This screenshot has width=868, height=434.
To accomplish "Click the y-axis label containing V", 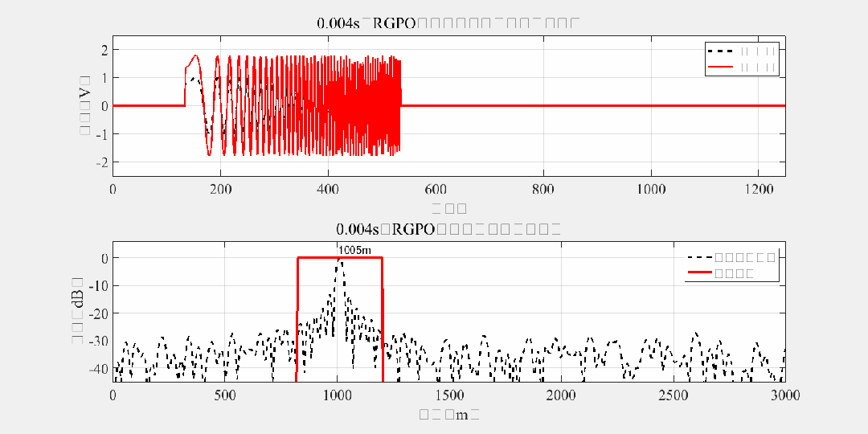I will (84, 105).
